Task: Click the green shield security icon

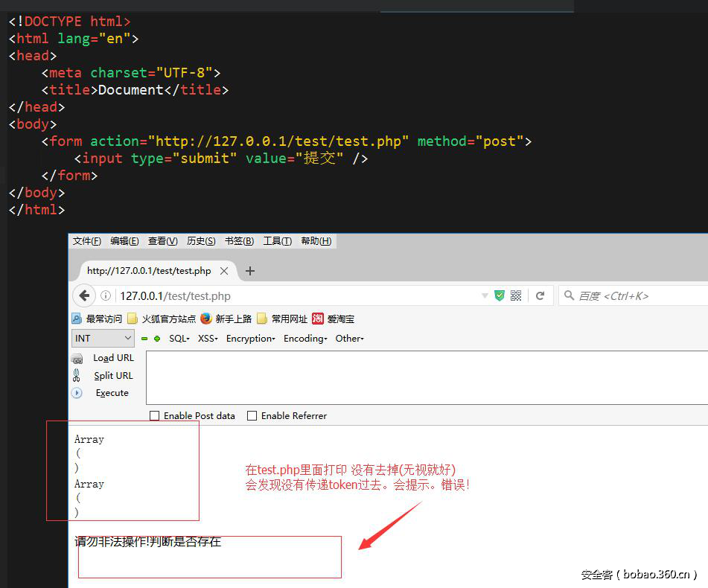Action: [500, 295]
